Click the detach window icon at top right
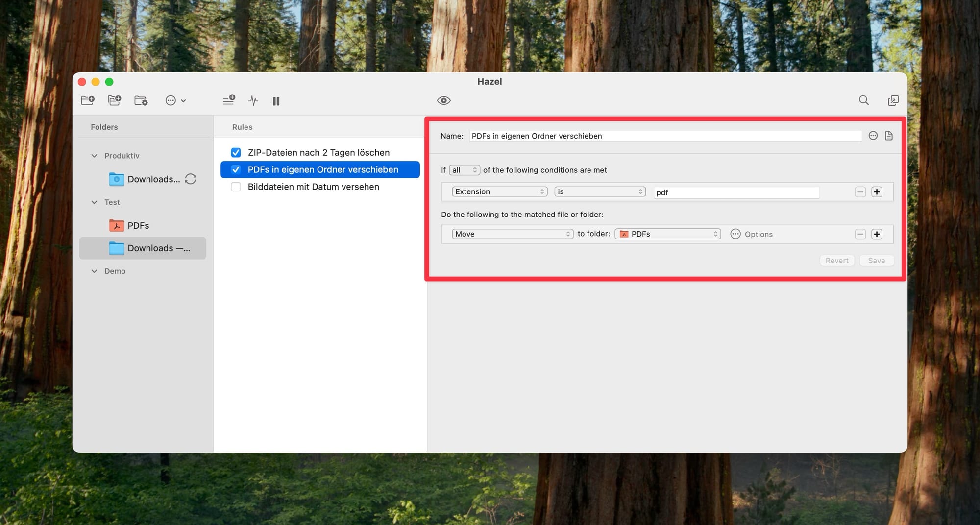 pos(893,100)
